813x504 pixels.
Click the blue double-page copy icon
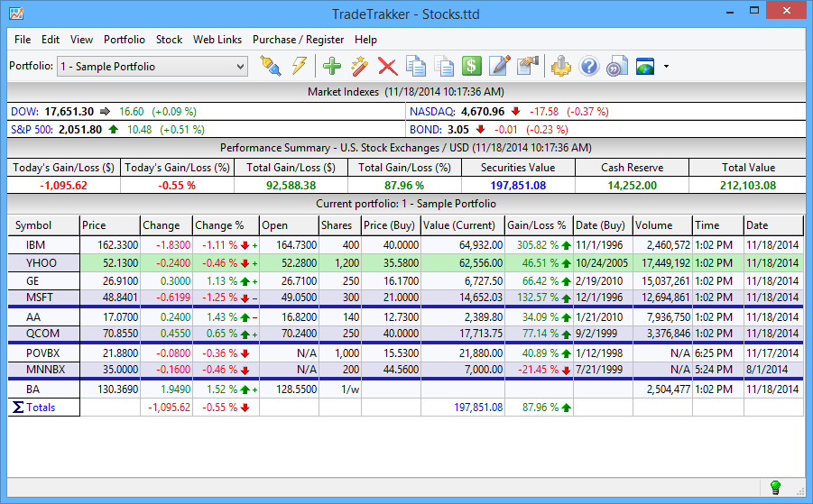tap(415, 67)
